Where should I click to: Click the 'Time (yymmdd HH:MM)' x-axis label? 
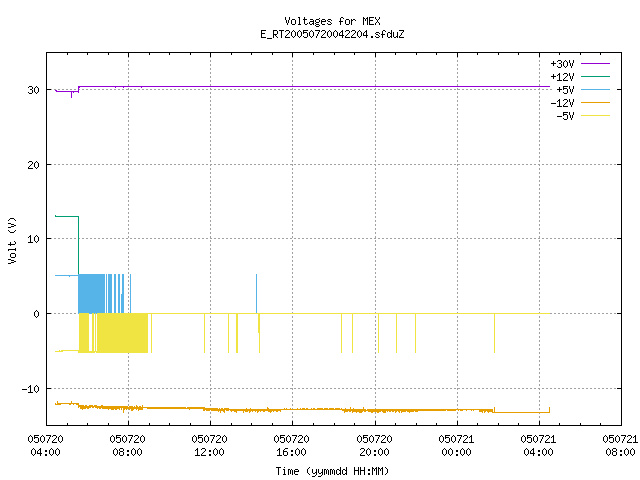point(332,471)
